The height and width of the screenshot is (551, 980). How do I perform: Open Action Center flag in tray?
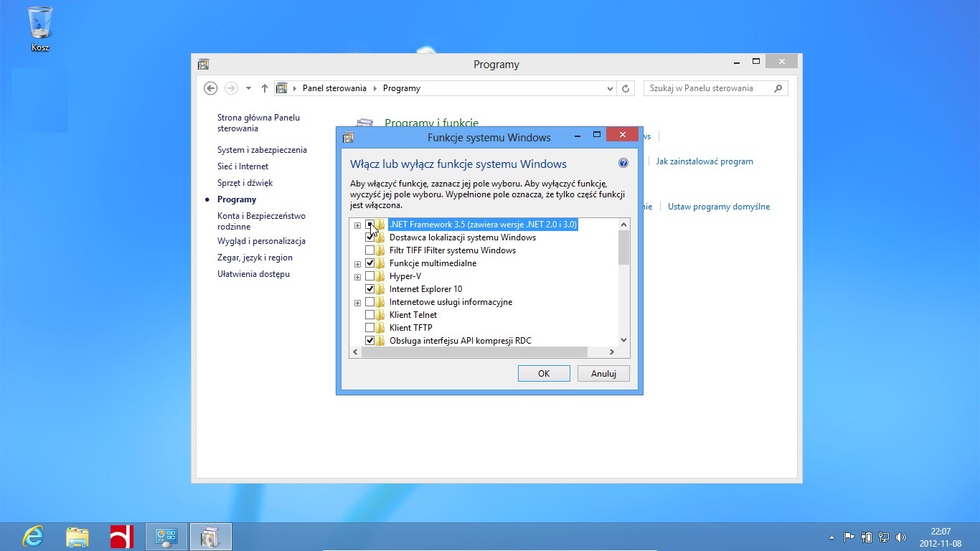[x=849, y=537]
